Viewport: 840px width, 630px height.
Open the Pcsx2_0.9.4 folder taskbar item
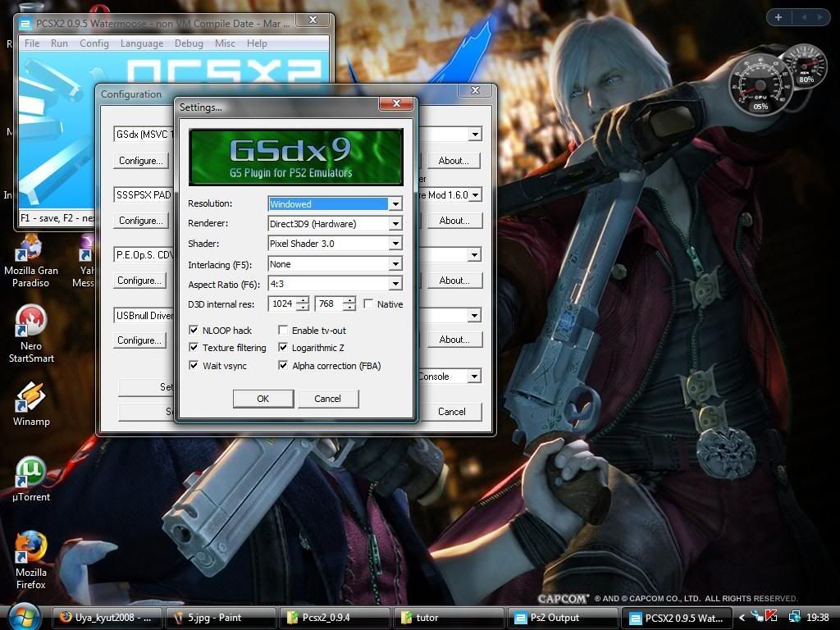(x=336, y=618)
